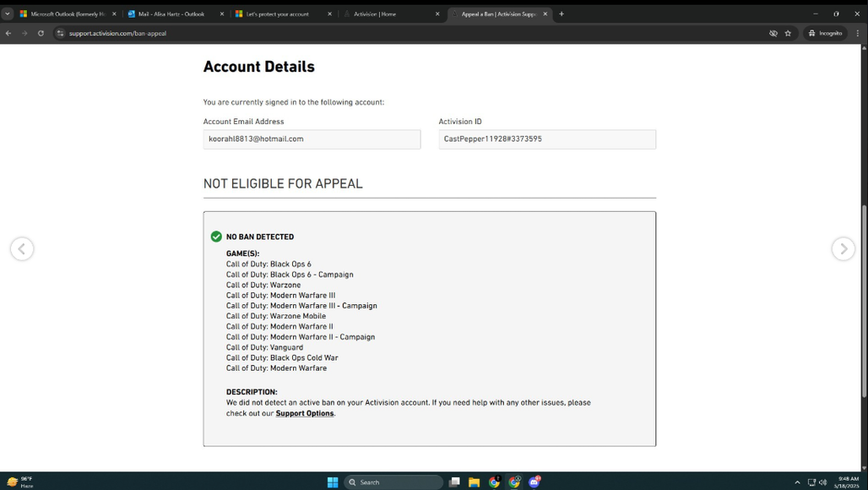Click "Call of Duty: Modern Warfare II" entry
Screen dimensions: 868x490
[279, 327]
